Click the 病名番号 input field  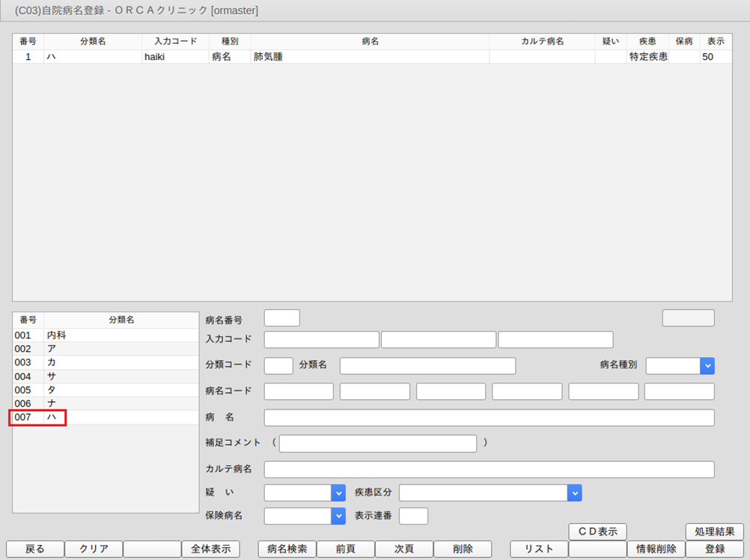point(281,318)
